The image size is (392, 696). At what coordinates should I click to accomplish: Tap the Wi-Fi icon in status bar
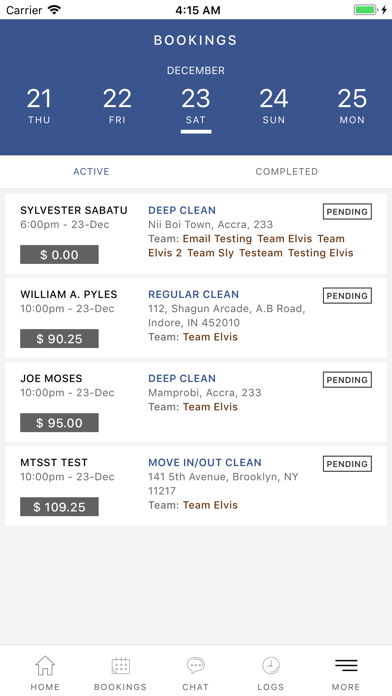tap(55, 10)
